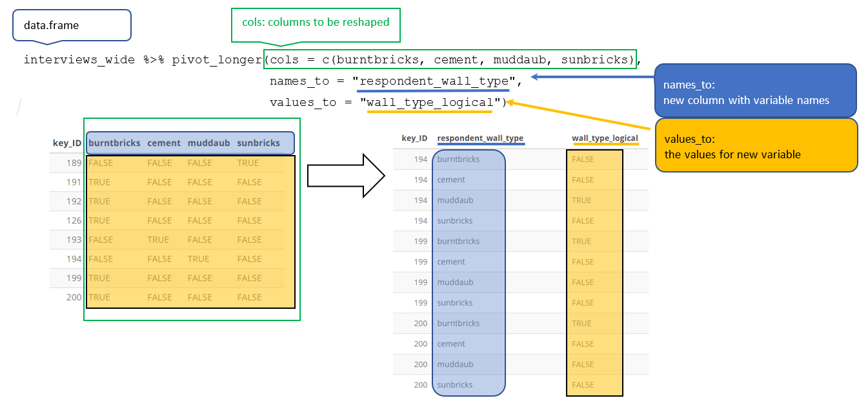Click the key_ID header of the long table
This screenshot has width=868, height=407.
pos(414,138)
